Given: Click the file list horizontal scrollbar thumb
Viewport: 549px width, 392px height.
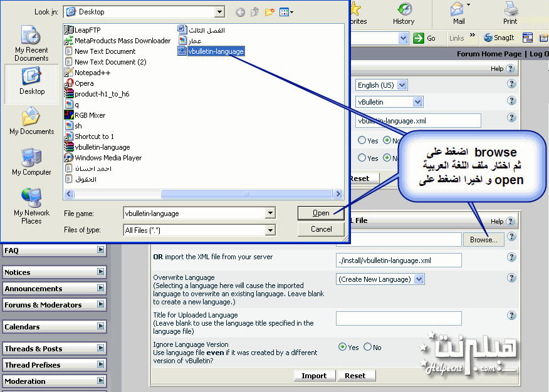Looking at the screenshot, I should coord(246,193).
